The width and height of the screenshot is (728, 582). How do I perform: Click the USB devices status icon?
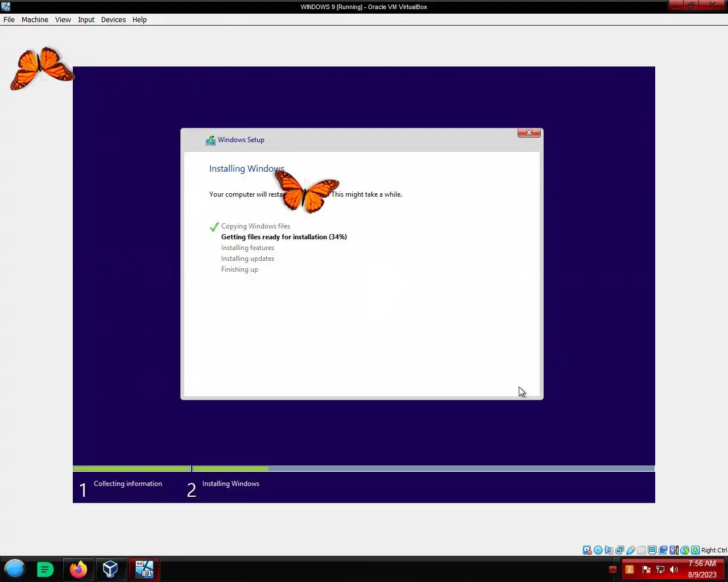coord(630,550)
